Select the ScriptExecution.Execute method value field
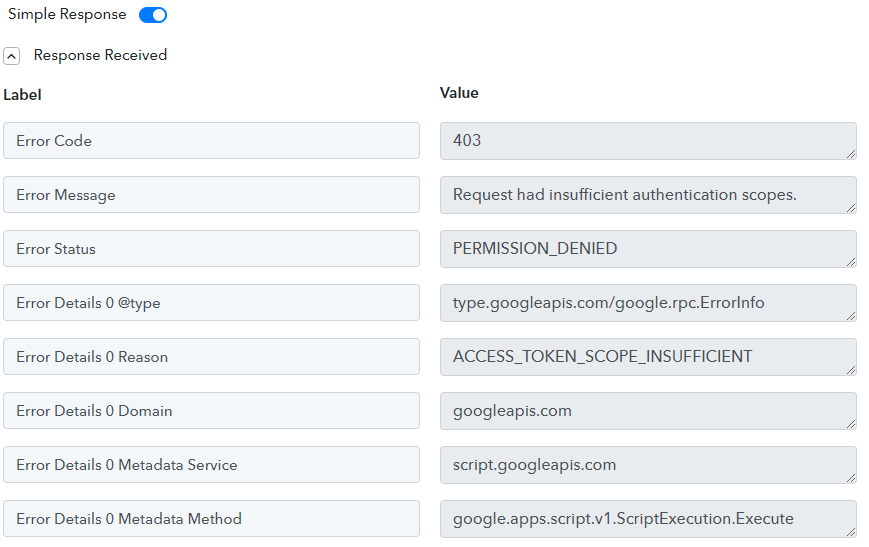The height and width of the screenshot is (547, 869). coord(648,519)
